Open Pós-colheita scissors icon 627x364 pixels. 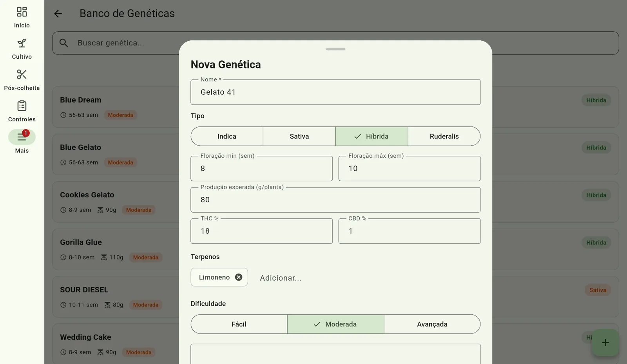[22, 74]
